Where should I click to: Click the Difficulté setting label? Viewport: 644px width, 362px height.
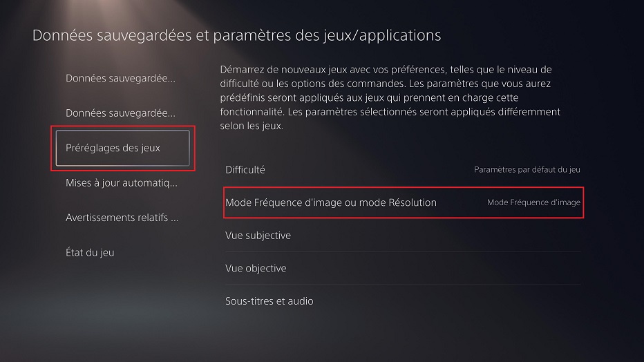[245, 169]
